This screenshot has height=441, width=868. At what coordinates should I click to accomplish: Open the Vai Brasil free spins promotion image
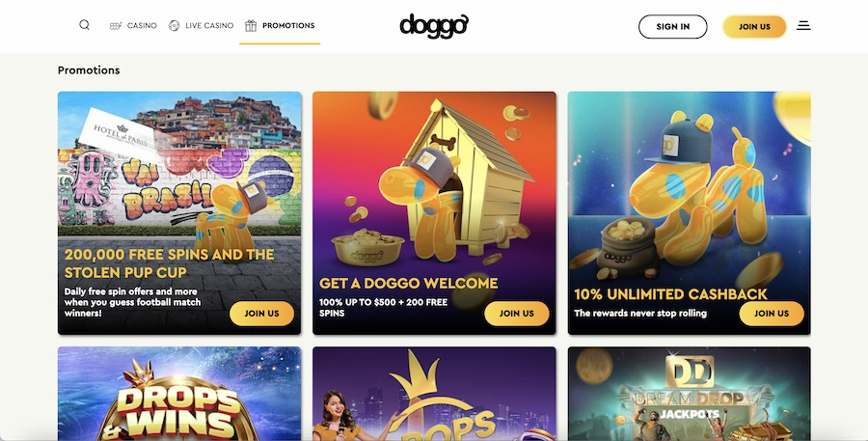(179, 213)
